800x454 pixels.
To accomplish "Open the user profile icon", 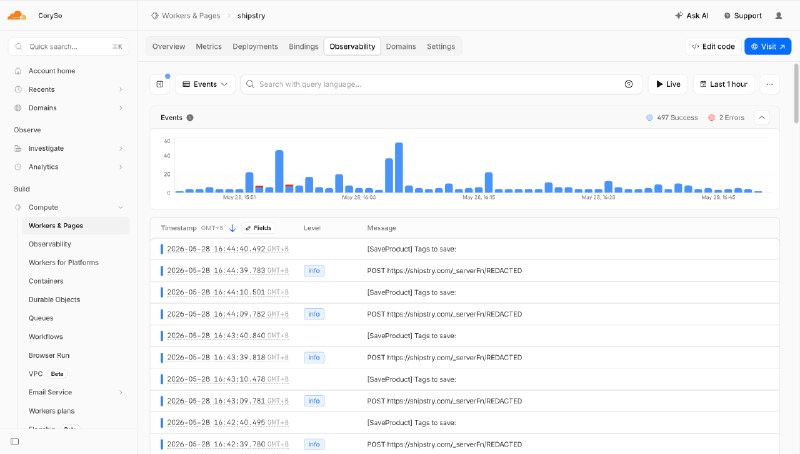I will [779, 16].
